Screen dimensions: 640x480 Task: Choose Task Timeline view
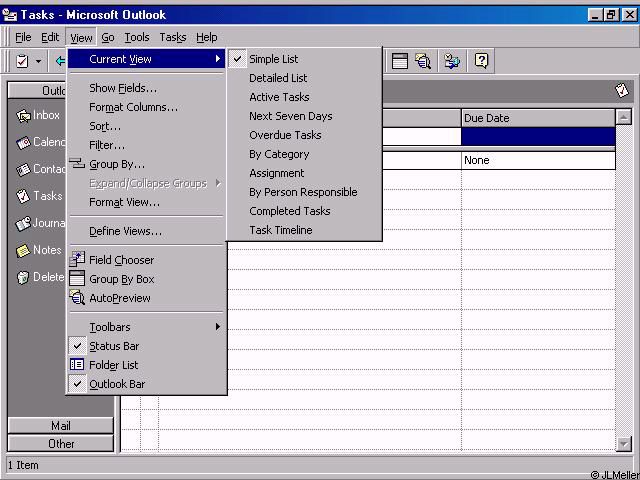coord(280,230)
